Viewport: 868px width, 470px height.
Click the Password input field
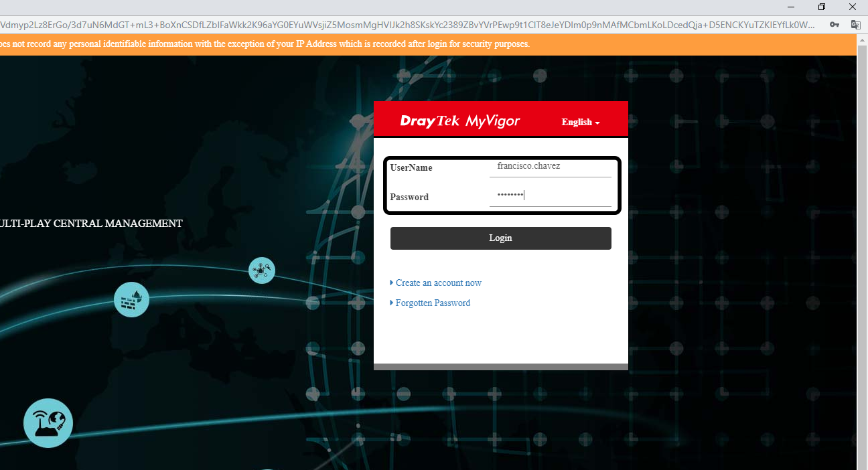[x=551, y=196]
